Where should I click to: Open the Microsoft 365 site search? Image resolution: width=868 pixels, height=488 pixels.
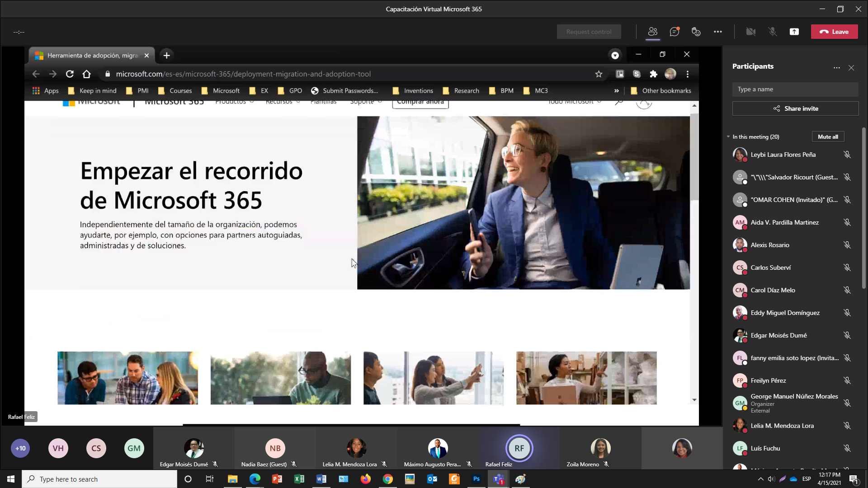(x=618, y=102)
